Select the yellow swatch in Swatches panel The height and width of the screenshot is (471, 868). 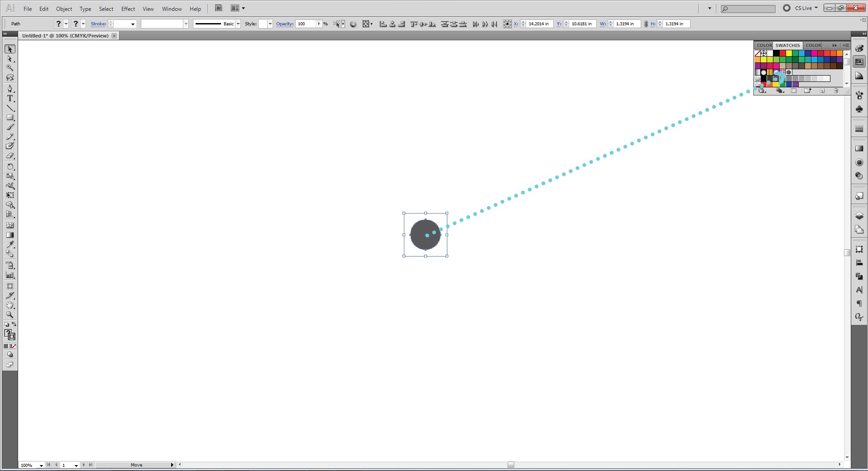point(789,53)
